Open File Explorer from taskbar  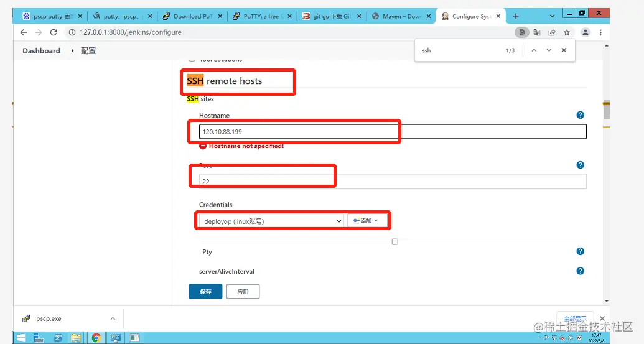[76, 338]
